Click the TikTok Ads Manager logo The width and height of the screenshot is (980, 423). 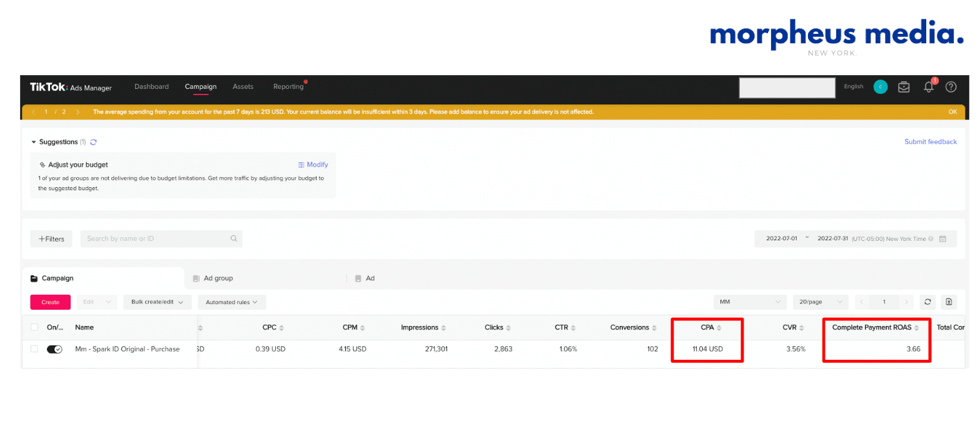click(x=71, y=87)
